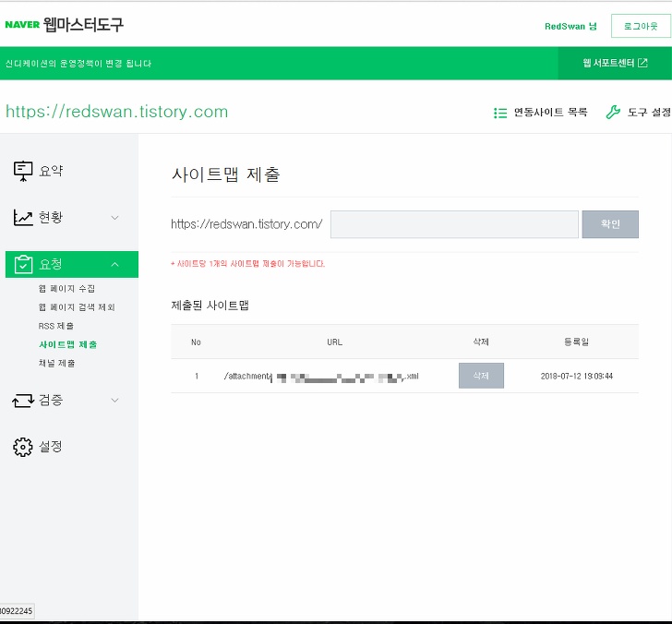
Task: Click the 검증 arrows icon
Action: tap(23, 401)
